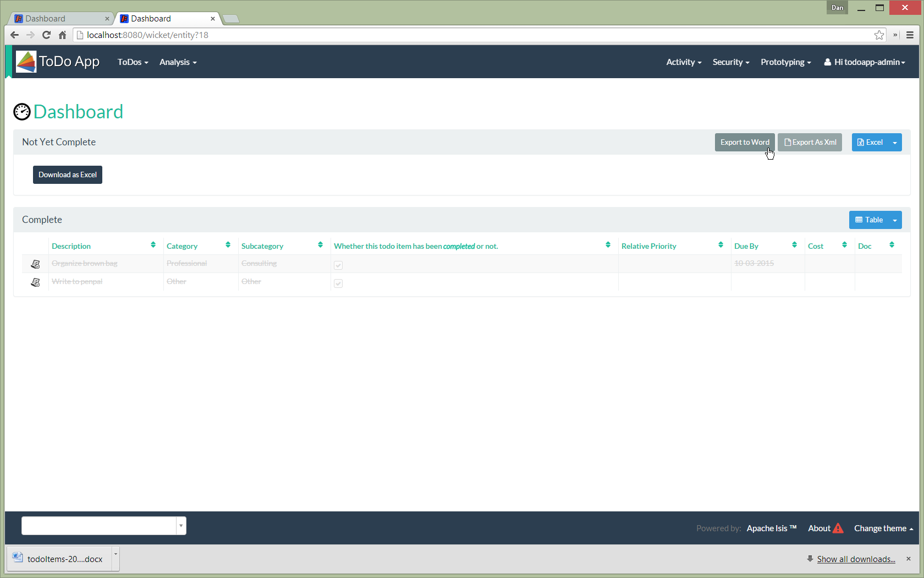924x578 pixels.
Task: Click the Show all downloads link
Action: pos(856,559)
